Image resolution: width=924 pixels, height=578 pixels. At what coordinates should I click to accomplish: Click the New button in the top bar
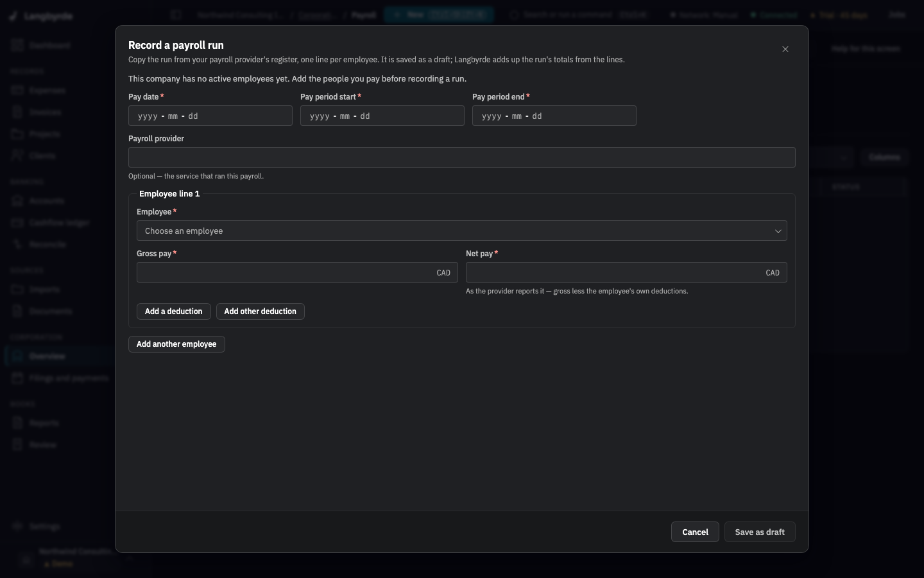[x=439, y=15]
